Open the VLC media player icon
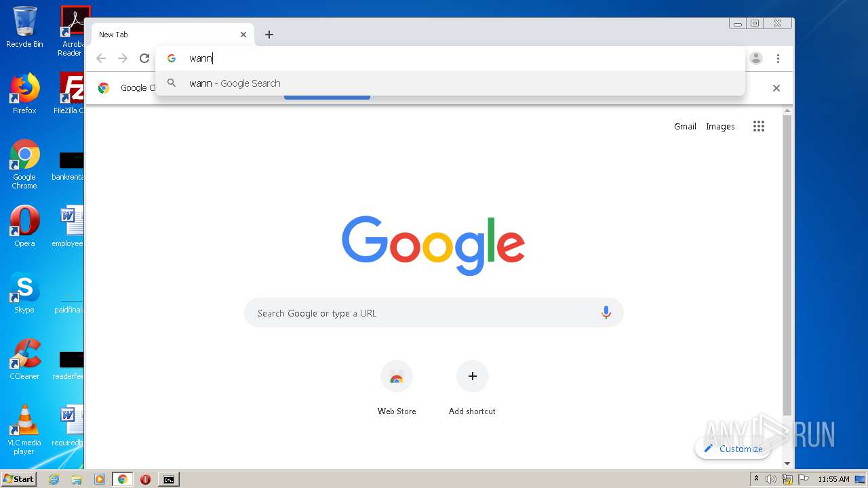868x488 pixels. 24,430
